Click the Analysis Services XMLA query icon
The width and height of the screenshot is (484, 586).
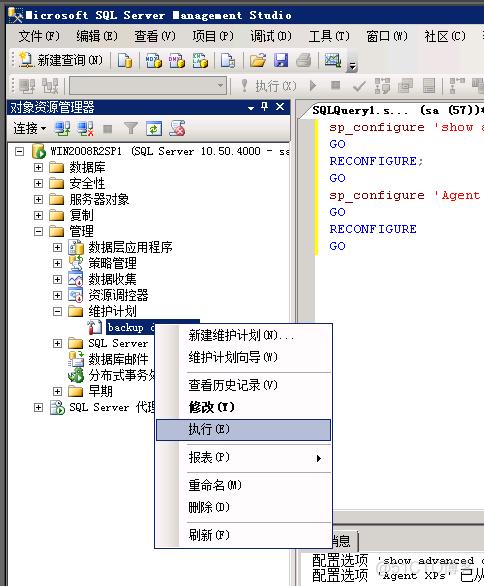click(200, 60)
